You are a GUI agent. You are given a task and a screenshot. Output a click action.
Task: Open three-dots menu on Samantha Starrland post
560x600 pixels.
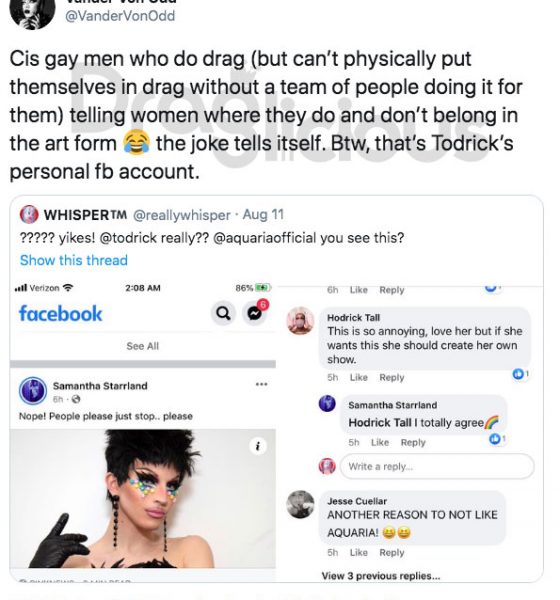click(x=261, y=384)
